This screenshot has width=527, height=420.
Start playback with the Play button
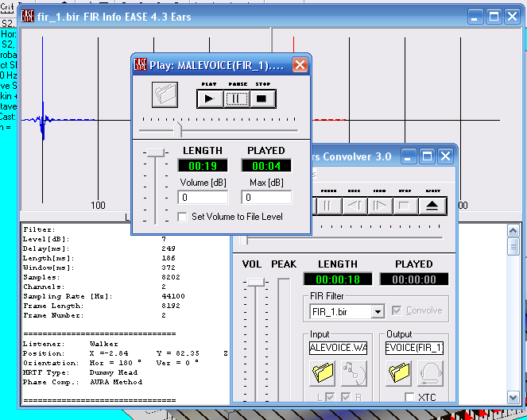(210, 98)
